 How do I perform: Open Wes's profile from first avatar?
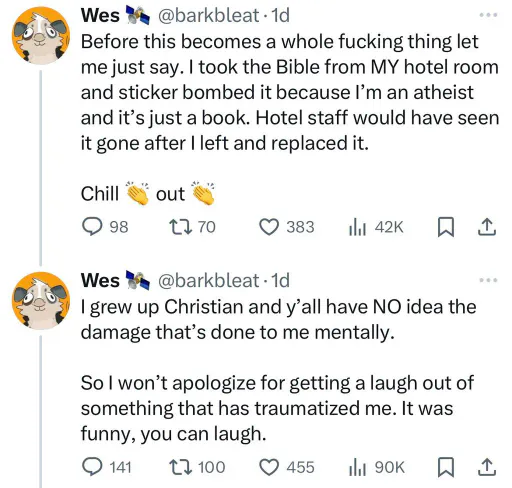pyautogui.click(x=41, y=35)
